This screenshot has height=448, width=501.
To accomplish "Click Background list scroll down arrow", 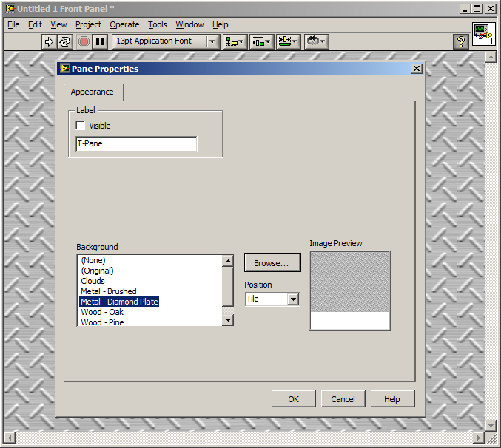I will pyautogui.click(x=228, y=319).
